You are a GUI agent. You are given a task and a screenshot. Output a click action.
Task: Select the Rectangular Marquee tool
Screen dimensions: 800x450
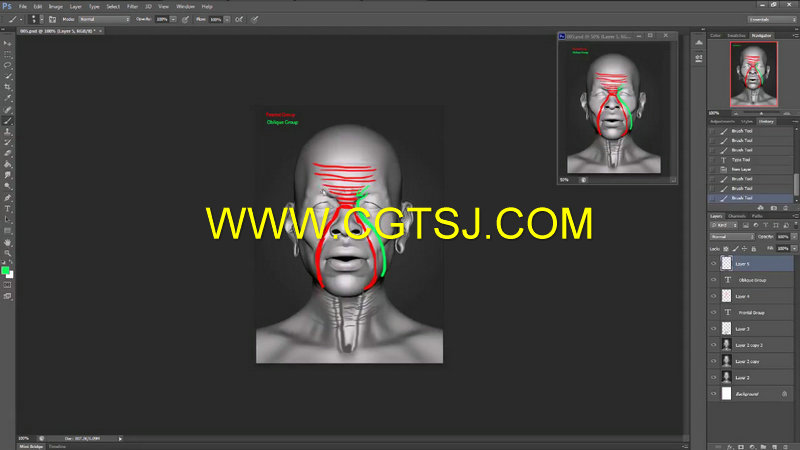click(x=7, y=54)
